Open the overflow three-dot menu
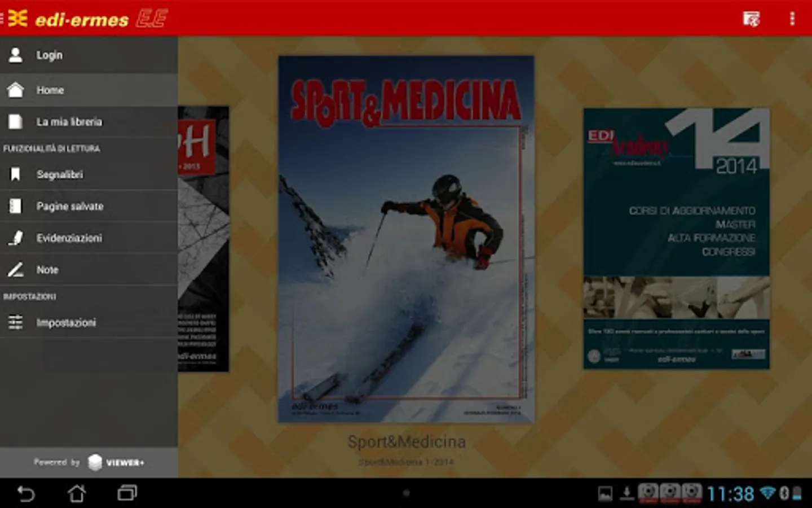Viewport: 812px width, 508px height. tap(792, 19)
